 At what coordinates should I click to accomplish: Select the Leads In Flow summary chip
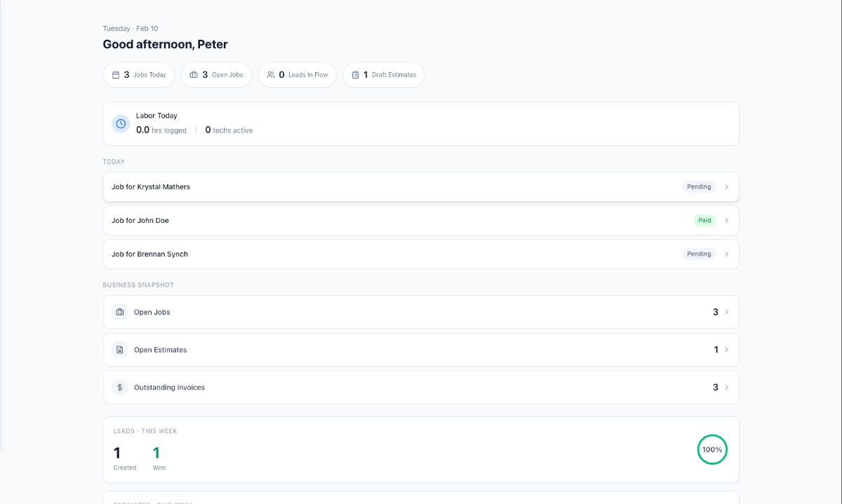coord(298,75)
